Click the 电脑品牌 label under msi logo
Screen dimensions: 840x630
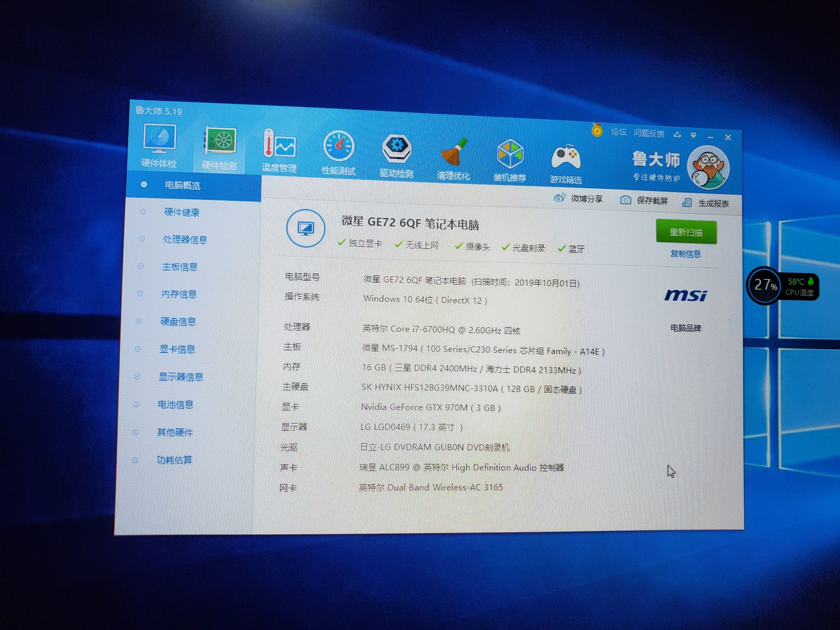[685, 328]
